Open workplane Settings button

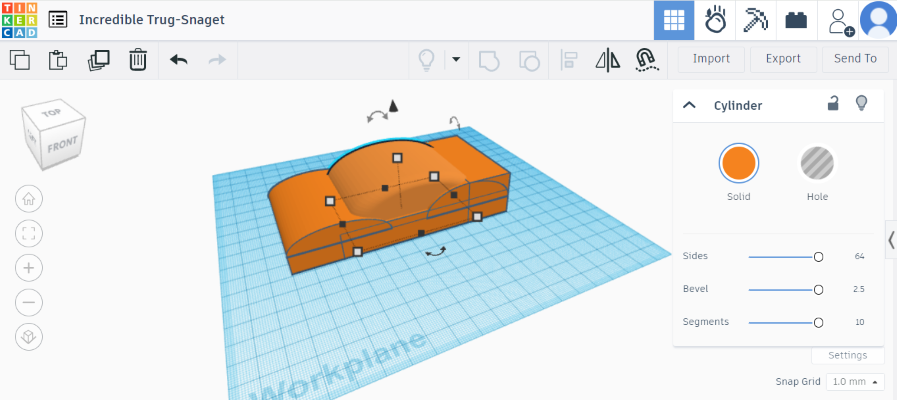click(847, 355)
